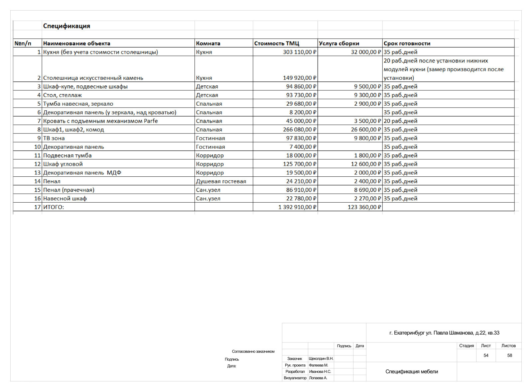532x392 pixels.
Task: Click the assembly total "123 360,00 ₽"
Action: click(364, 207)
